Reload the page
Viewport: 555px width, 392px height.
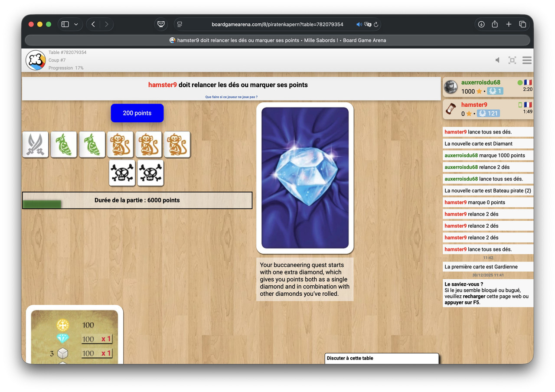pyautogui.click(x=376, y=24)
